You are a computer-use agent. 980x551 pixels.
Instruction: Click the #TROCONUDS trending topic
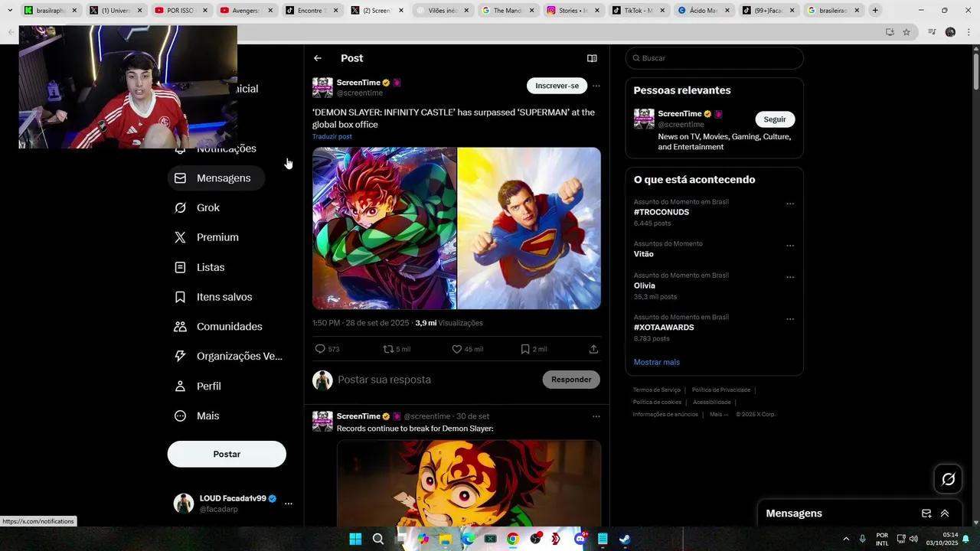click(661, 212)
